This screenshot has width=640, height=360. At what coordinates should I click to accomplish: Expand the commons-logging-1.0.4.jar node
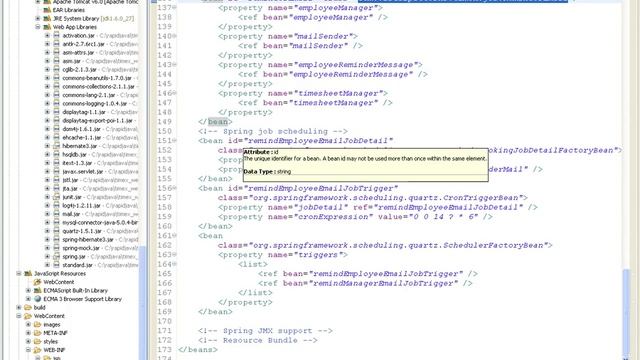pos(47,104)
